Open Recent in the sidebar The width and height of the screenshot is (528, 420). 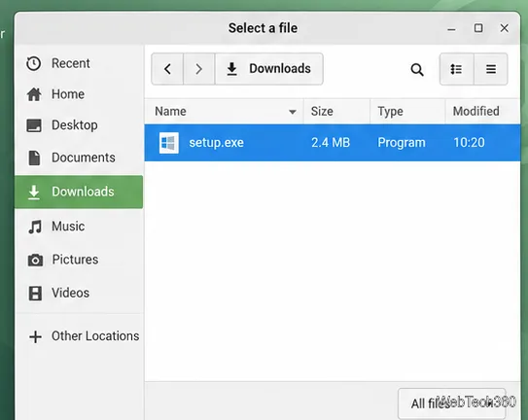(x=79, y=63)
